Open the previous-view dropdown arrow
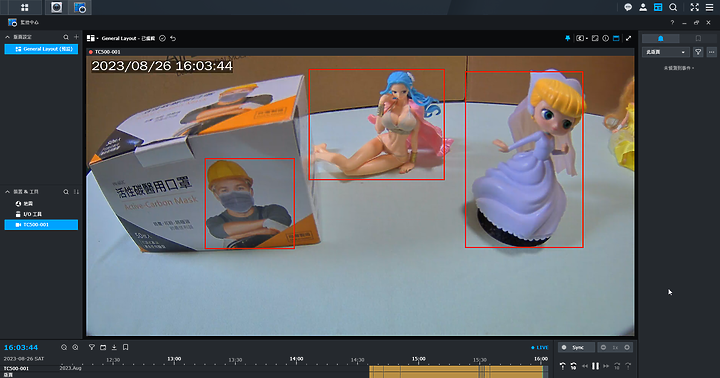Viewport: 720px width, 378px height. pos(587,39)
